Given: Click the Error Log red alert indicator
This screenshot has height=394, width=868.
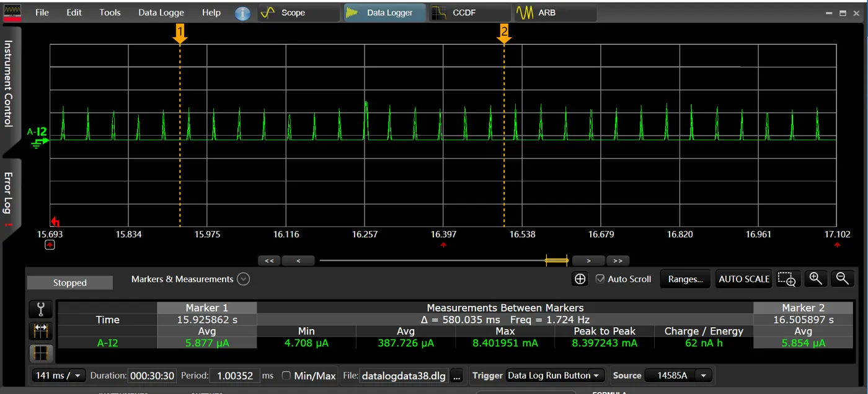Looking at the screenshot, I should point(9,224).
